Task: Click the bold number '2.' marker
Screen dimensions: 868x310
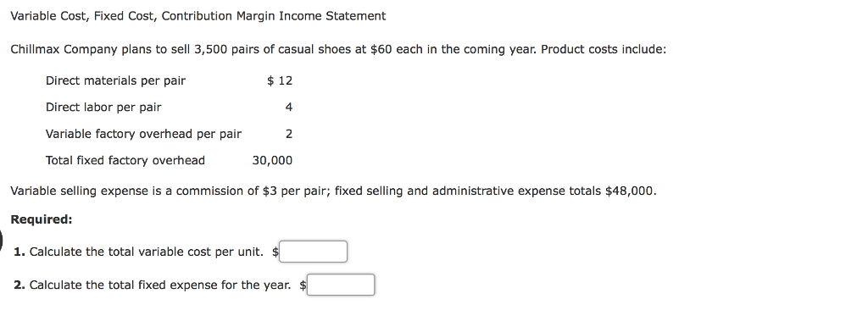Action: click(x=19, y=285)
